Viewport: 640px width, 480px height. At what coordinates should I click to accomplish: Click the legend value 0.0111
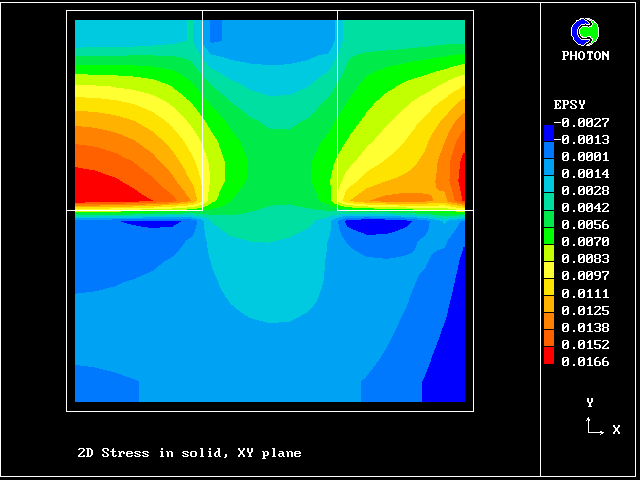click(585, 293)
